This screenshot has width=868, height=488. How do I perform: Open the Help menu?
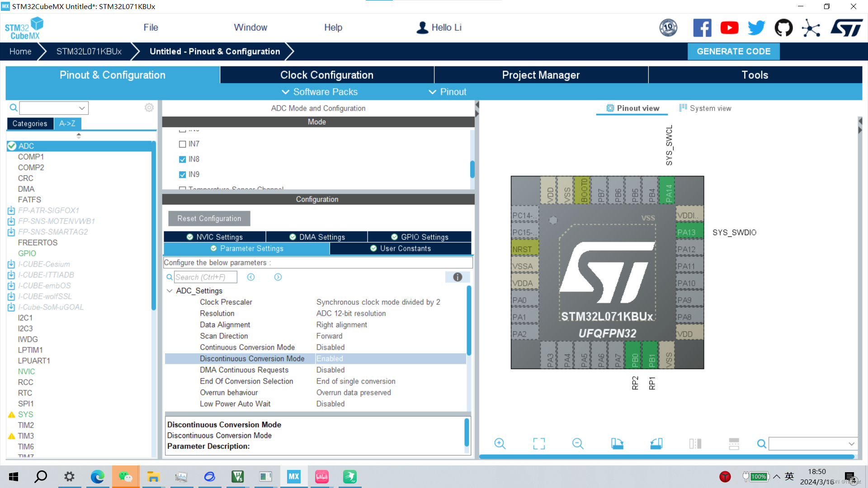[333, 28]
